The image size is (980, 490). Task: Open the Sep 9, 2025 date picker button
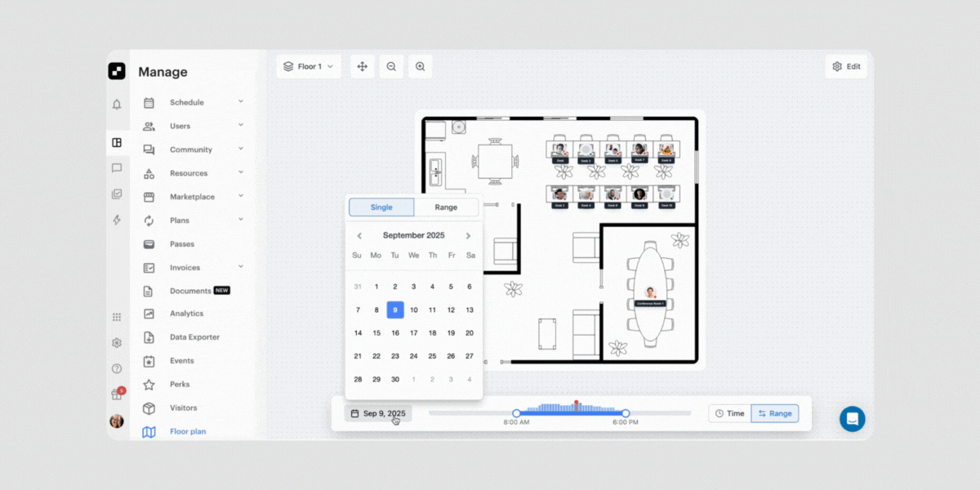tap(377, 413)
